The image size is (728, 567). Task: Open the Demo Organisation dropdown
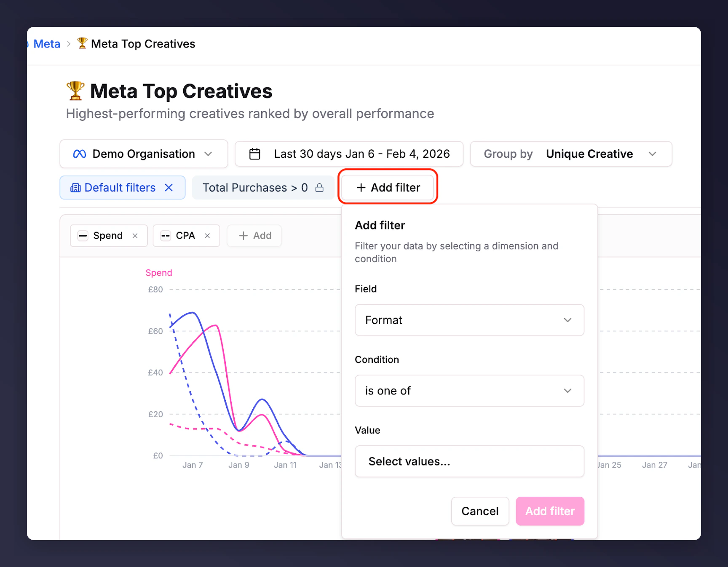point(144,154)
